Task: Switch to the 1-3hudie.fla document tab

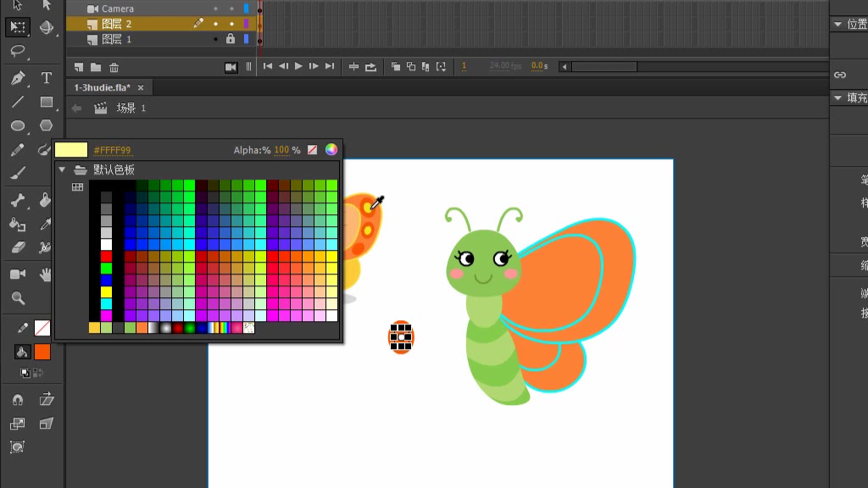Action: click(x=102, y=87)
